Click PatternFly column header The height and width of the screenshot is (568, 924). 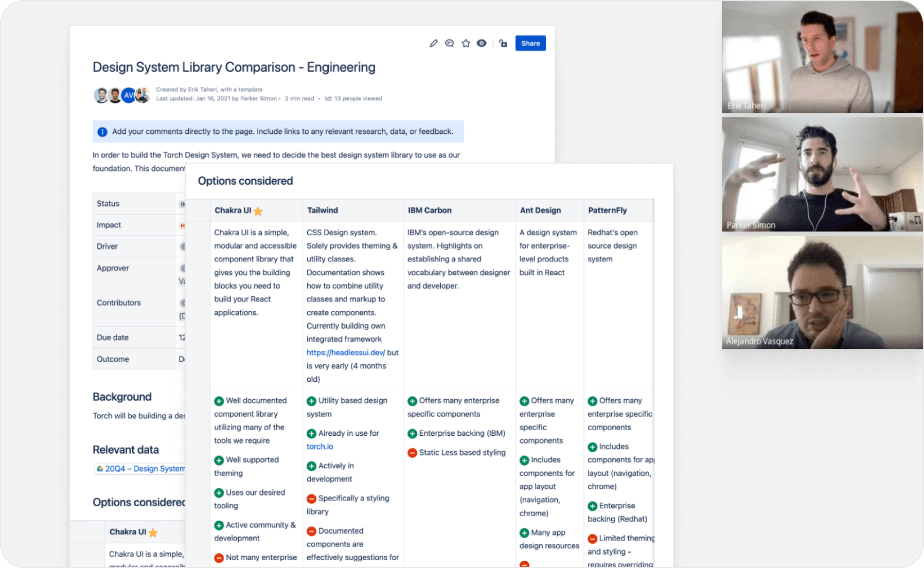[608, 210]
